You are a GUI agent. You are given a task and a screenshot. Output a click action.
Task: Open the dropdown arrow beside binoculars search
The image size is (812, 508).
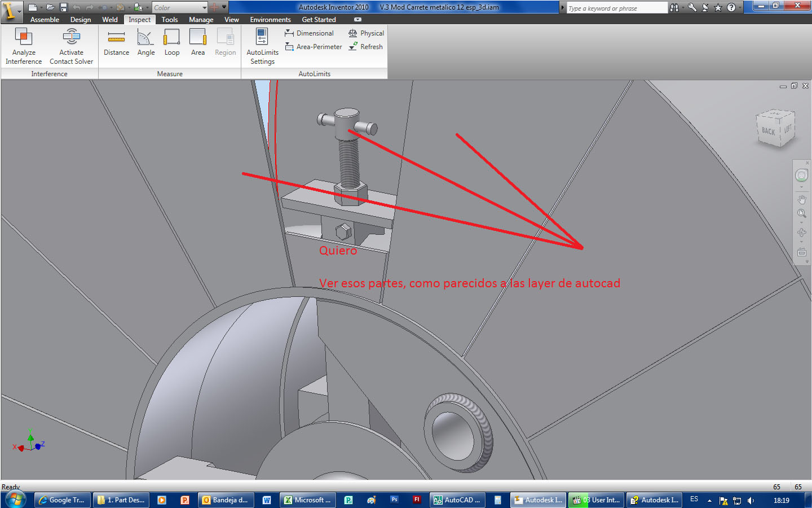coord(682,7)
